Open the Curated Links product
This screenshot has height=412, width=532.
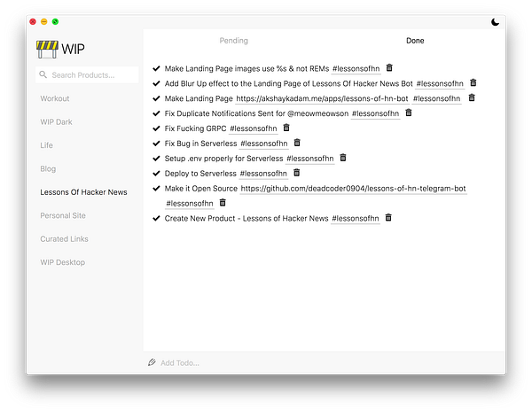[64, 238]
